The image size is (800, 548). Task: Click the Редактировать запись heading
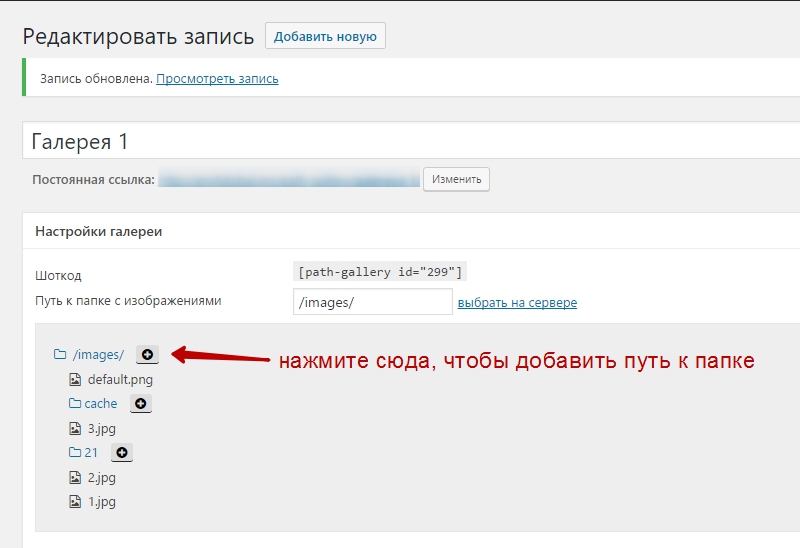(x=138, y=37)
